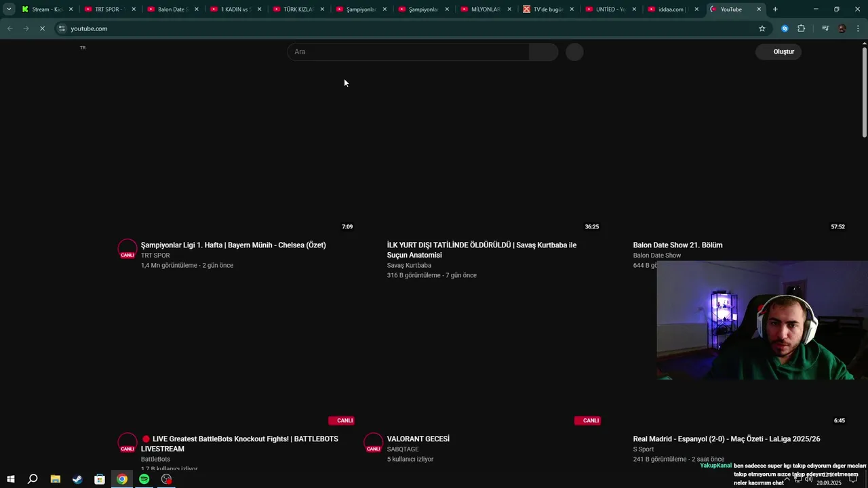The width and height of the screenshot is (868, 488).
Task: Open the S Sport channel link
Action: coord(644,449)
